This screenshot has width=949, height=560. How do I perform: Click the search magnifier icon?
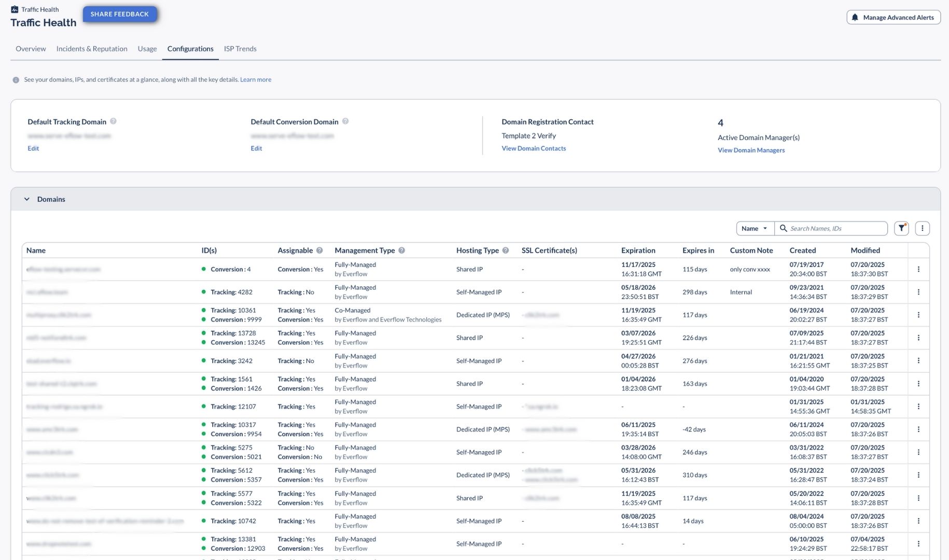click(x=784, y=228)
